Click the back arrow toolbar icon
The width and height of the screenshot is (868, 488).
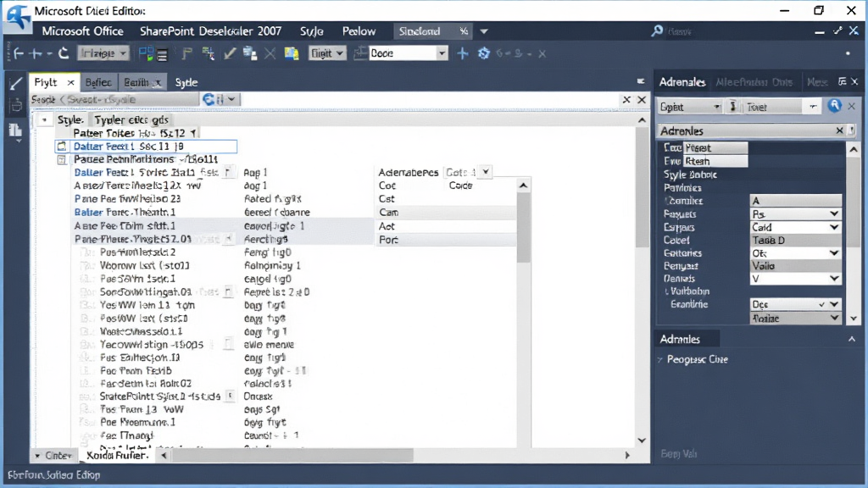tap(19, 53)
